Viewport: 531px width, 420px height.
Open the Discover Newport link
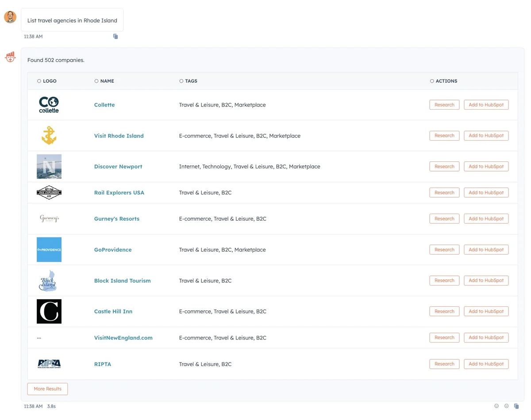(x=118, y=167)
